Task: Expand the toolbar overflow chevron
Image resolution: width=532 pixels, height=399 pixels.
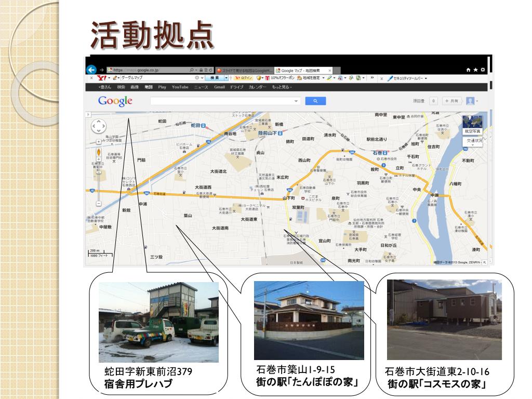Action: coord(372,78)
